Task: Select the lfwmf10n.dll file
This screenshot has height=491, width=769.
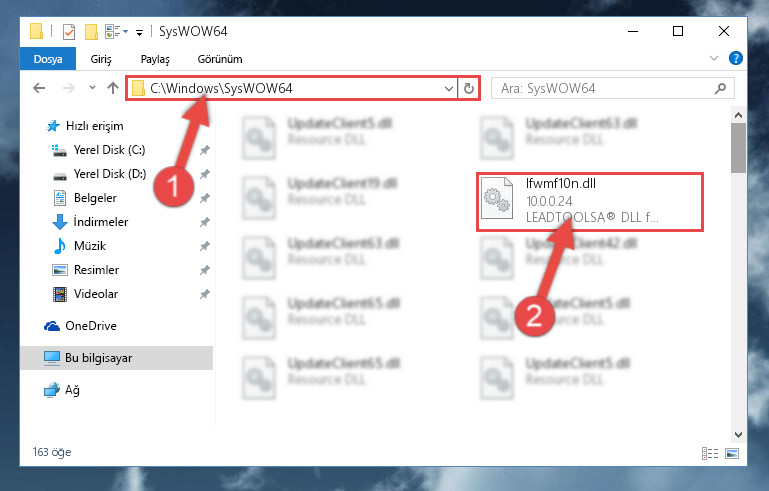Action: point(590,202)
